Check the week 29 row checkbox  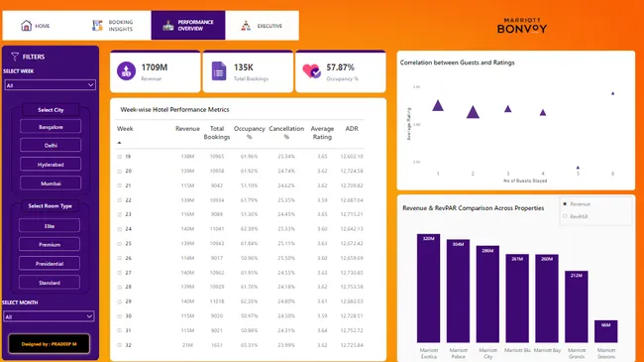tap(120, 302)
